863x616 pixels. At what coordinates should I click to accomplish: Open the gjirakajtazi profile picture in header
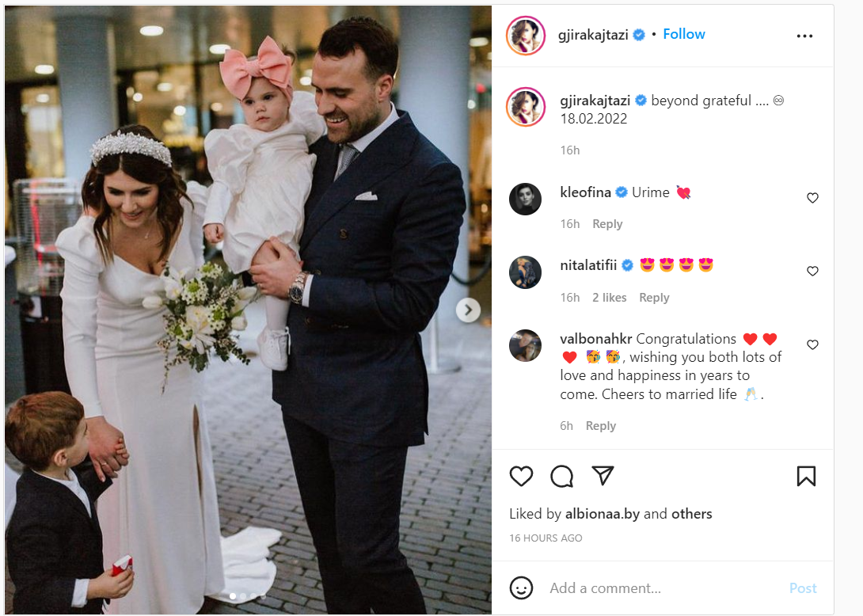coord(526,36)
